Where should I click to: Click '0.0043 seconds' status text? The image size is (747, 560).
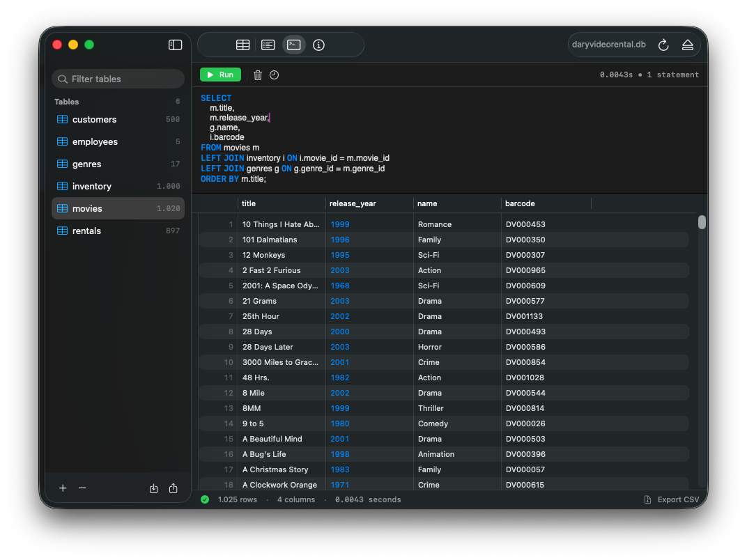[368, 499]
